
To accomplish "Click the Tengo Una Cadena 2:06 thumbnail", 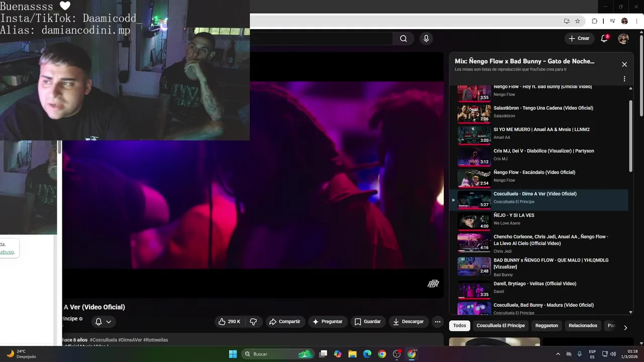I will 474,114.
